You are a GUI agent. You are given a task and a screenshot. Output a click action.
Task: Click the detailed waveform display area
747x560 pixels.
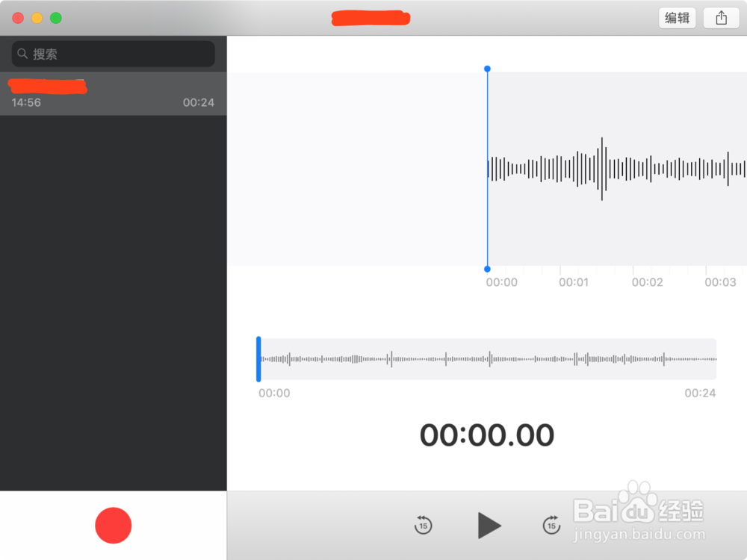point(613,169)
